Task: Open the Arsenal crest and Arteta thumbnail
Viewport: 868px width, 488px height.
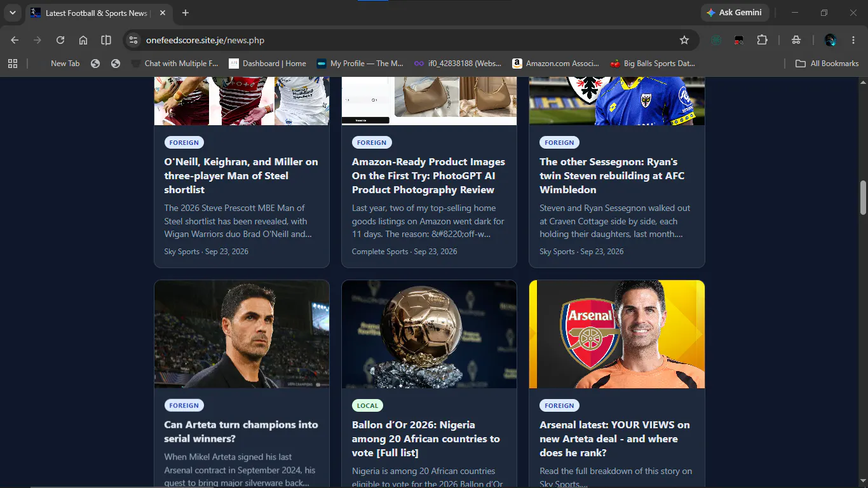Action: [617, 334]
